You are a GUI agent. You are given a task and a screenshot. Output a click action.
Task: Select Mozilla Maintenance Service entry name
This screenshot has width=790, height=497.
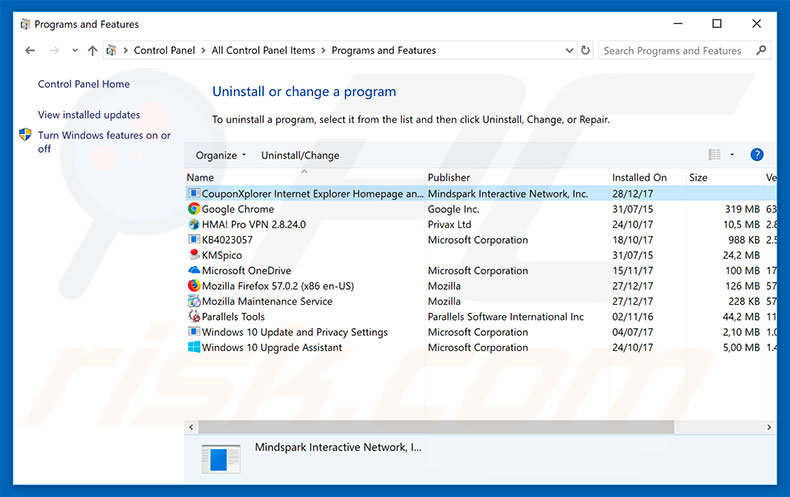[267, 301]
